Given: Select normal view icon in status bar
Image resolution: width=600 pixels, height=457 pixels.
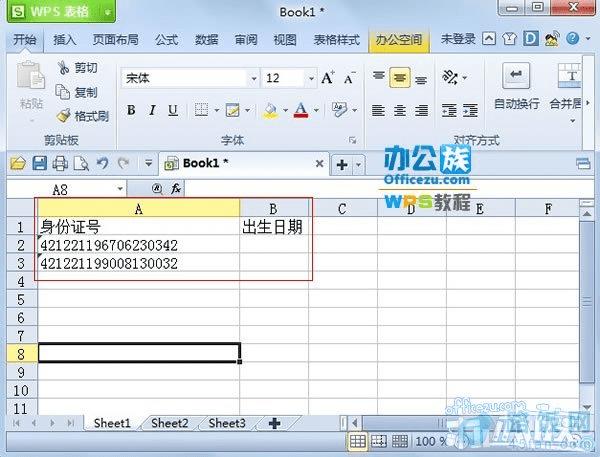Looking at the screenshot, I should click(357, 441).
